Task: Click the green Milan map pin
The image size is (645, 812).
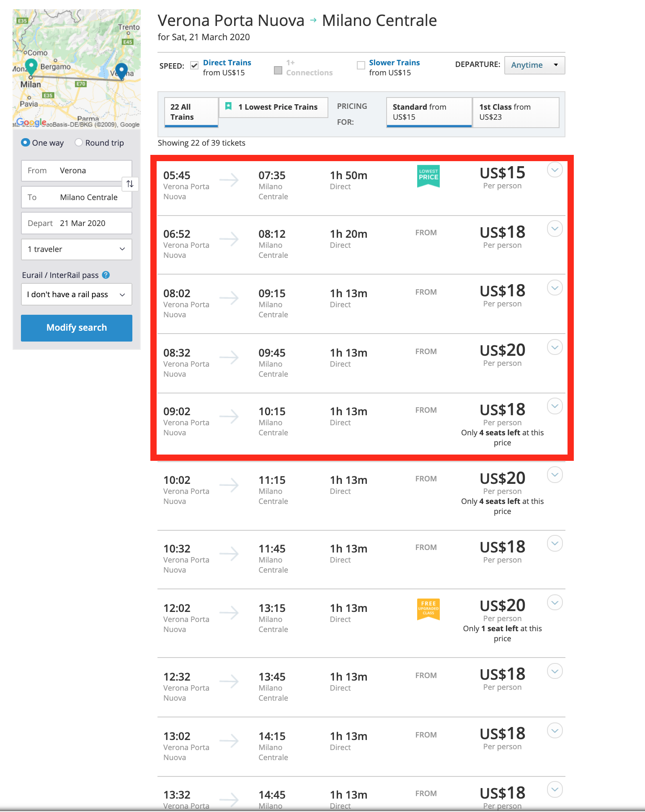Action: 31,67
